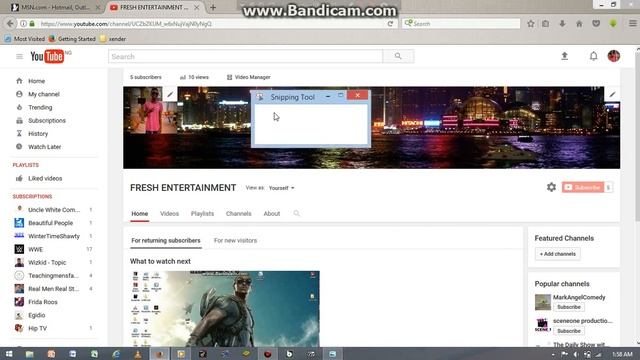Switch to the MSN.com browser tab
640x360 pixels.
[55, 7]
